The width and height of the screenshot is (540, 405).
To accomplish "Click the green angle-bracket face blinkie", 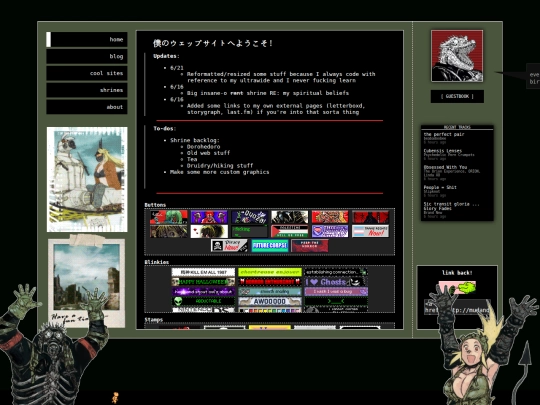I will (336, 301).
